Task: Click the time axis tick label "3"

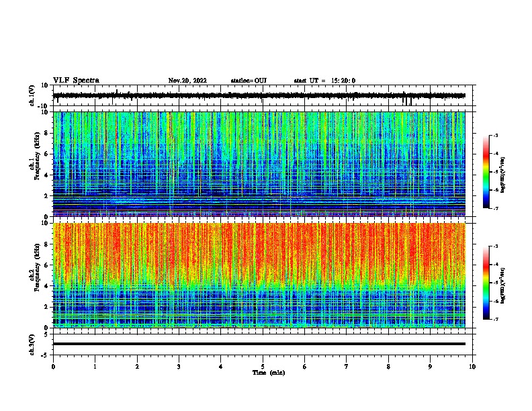Action: [x=179, y=367]
